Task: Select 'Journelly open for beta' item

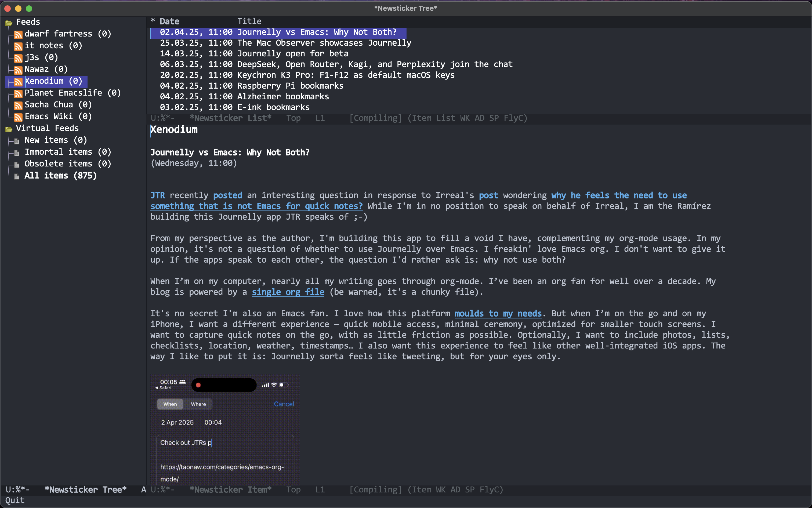Action: (254, 54)
